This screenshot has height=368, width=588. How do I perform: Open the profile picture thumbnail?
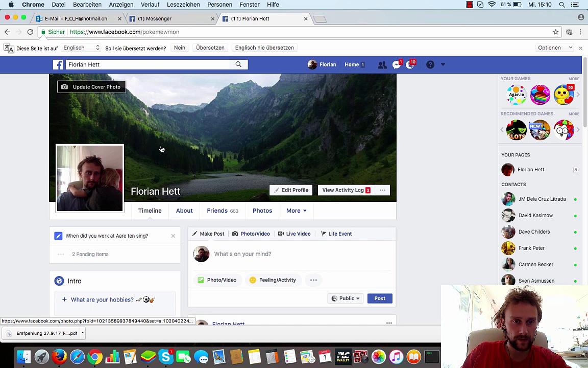click(x=90, y=178)
